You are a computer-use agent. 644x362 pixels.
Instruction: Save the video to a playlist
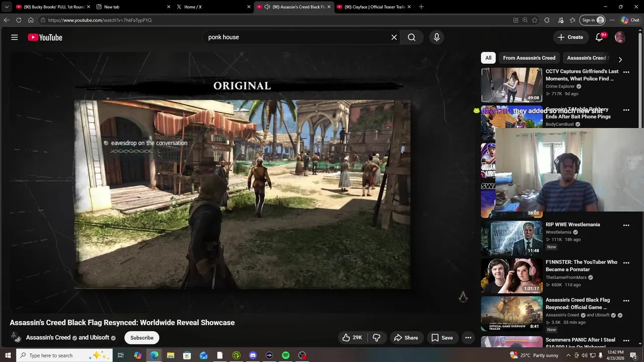pos(442,338)
